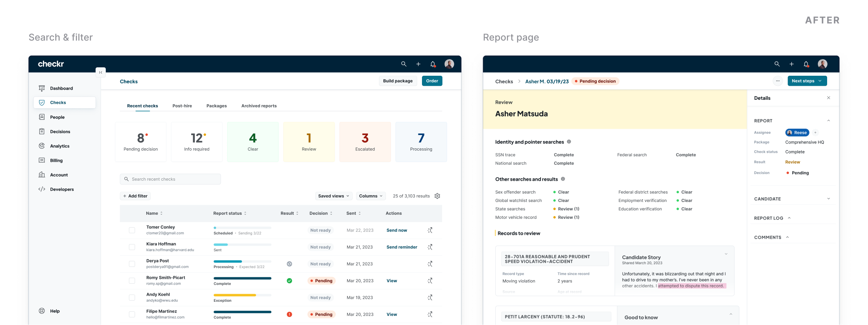Click Send reminder for Kiara Hoffman
The image size is (868, 325).
402,247
